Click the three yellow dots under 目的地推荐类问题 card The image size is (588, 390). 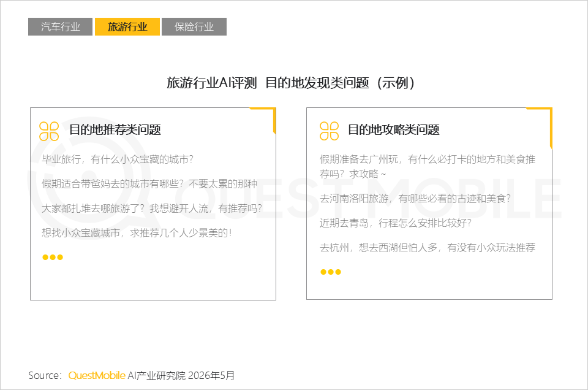point(53,257)
